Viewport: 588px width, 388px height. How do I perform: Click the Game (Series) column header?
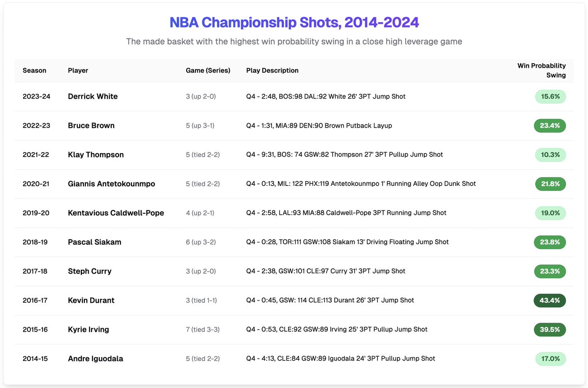click(208, 71)
